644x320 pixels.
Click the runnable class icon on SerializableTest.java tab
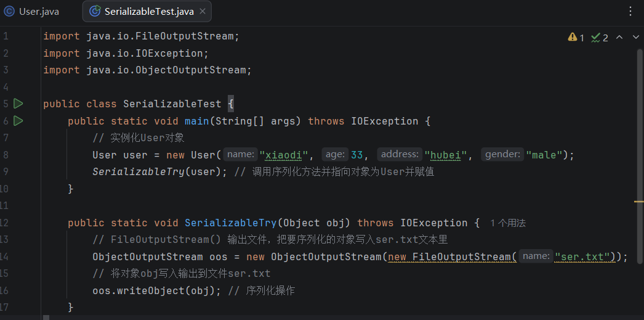pyautogui.click(x=95, y=12)
